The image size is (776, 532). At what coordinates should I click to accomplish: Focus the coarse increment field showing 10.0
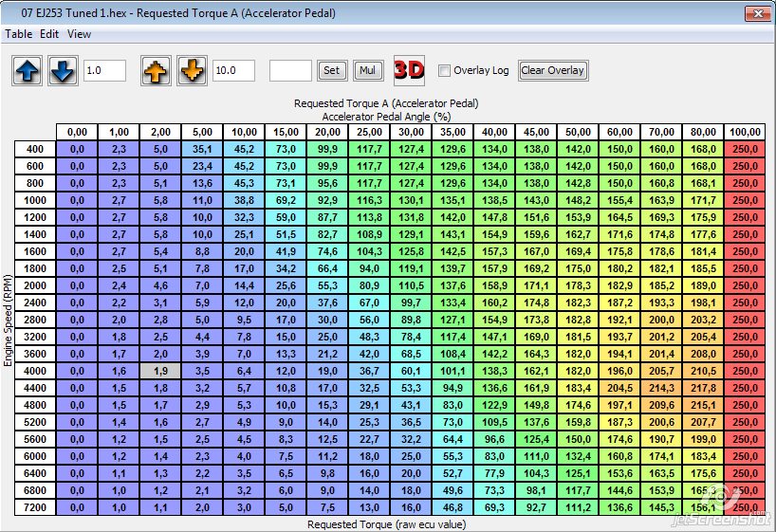(x=233, y=70)
